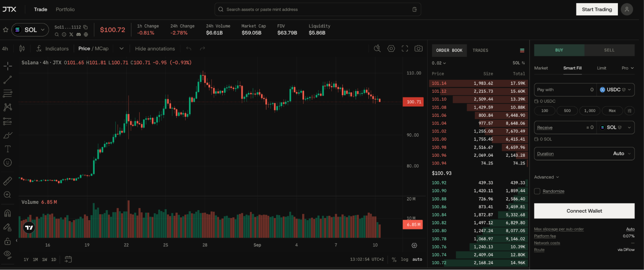644x270 pixels.
Task: Open the SOL asset selector dropdown
Action: pyautogui.click(x=30, y=30)
